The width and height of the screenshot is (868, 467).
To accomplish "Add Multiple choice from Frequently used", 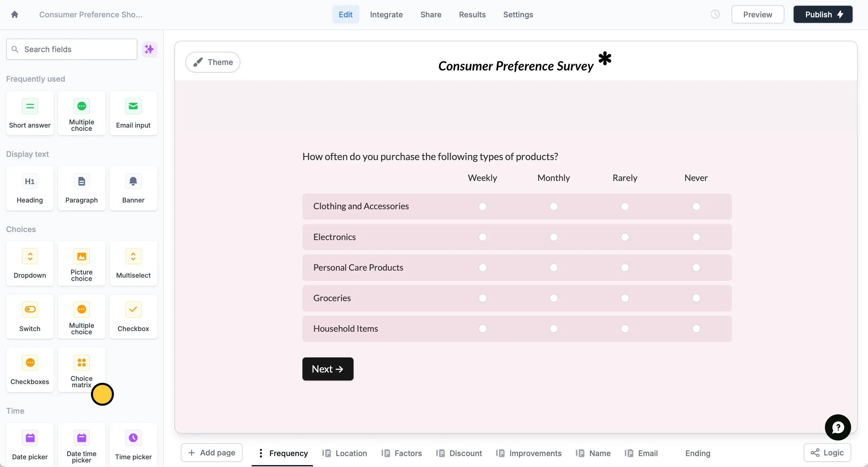I will [x=81, y=113].
